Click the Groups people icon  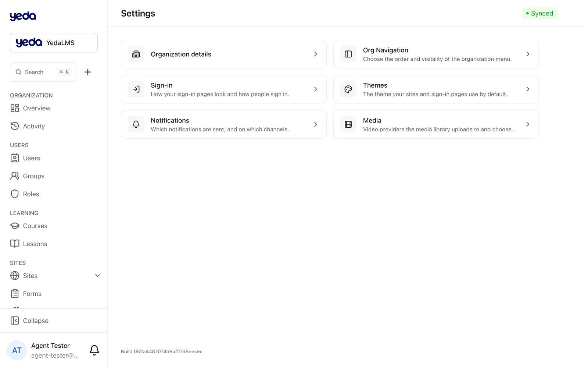pyautogui.click(x=15, y=176)
